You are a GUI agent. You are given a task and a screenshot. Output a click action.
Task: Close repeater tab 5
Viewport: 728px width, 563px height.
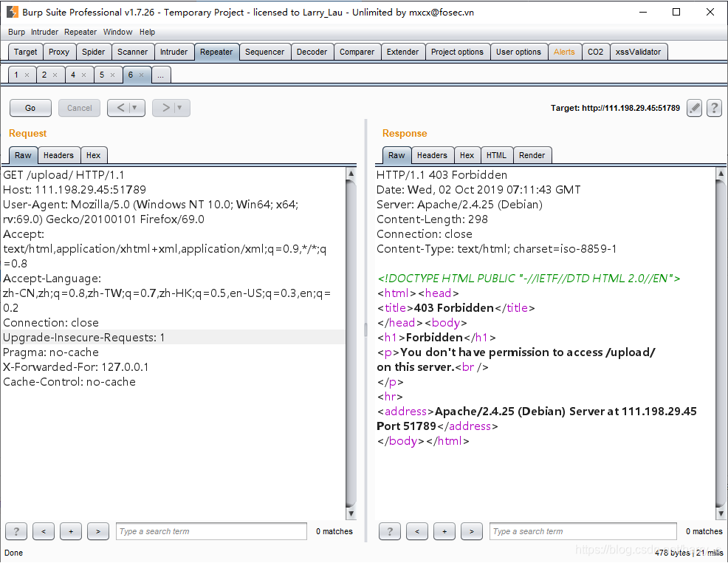point(112,75)
